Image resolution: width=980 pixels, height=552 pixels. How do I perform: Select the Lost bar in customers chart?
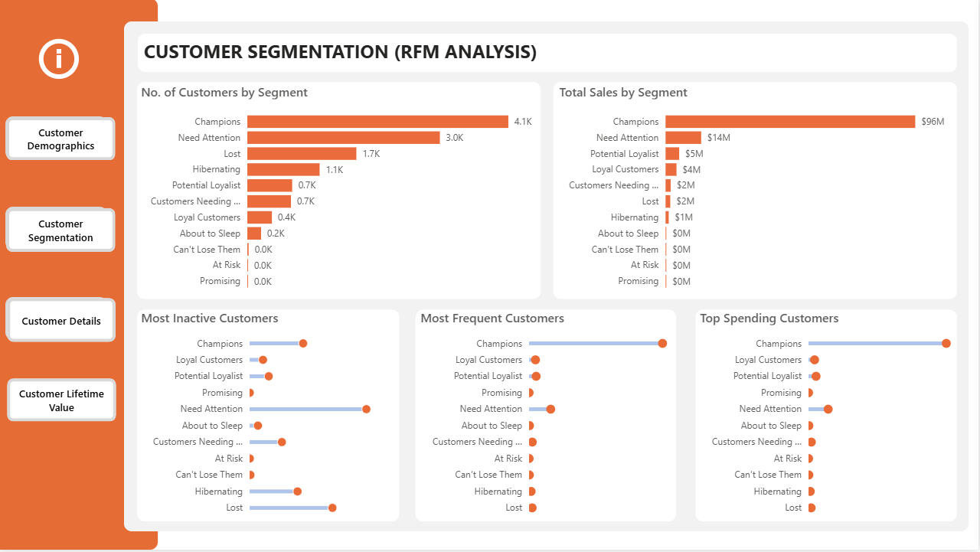[x=302, y=154]
